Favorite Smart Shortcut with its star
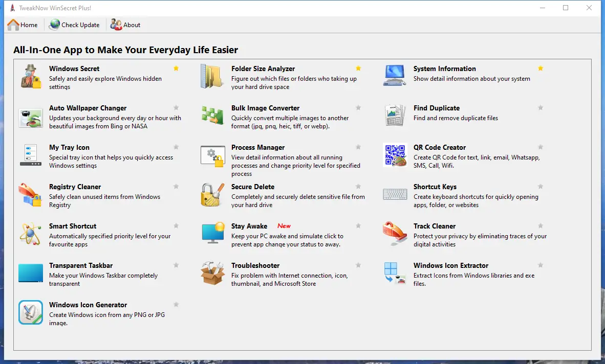 [x=176, y=226]
